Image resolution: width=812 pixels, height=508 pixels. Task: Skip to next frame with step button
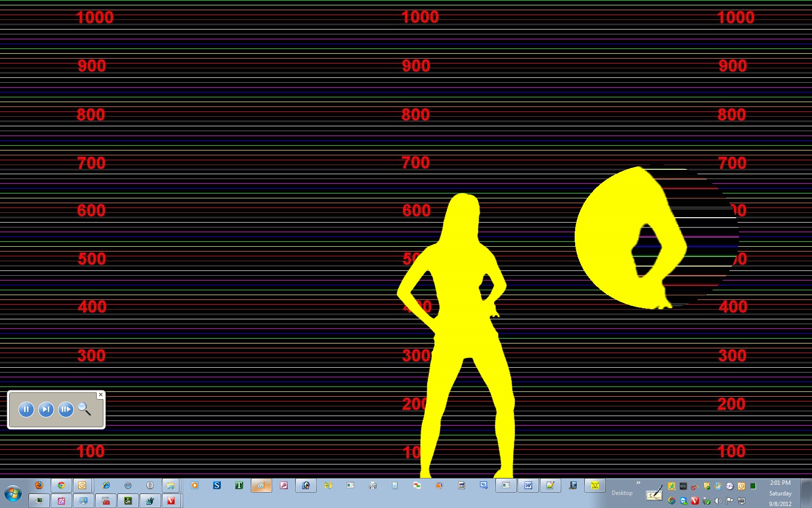(x=46, y=410)
